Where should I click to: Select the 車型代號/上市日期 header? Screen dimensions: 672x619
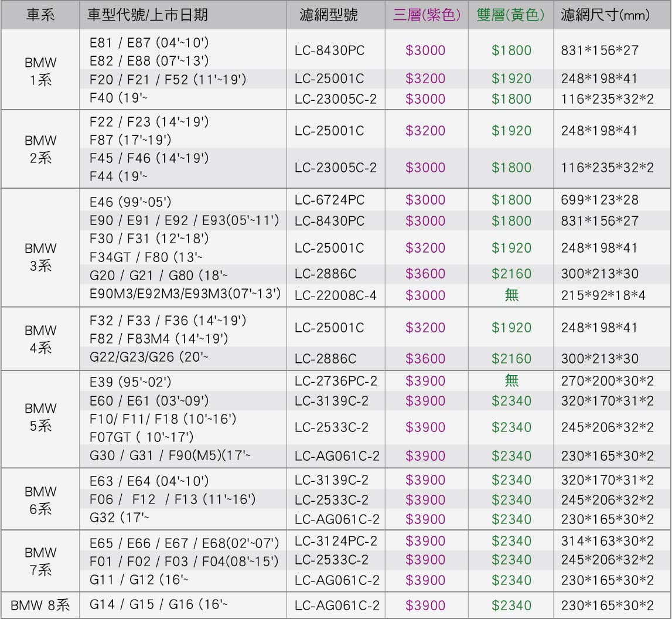click(148, 15)
